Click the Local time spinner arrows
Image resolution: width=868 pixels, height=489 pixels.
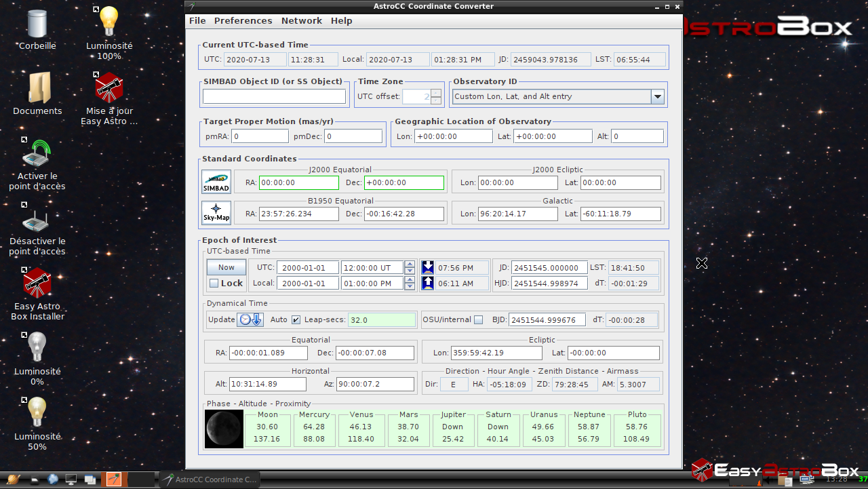point(410,283)
